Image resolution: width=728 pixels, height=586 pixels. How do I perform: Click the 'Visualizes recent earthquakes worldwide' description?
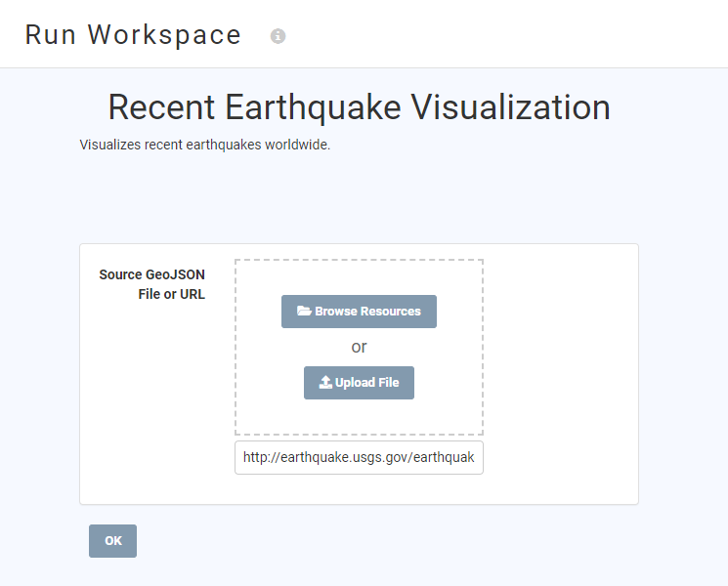point(205,145)
